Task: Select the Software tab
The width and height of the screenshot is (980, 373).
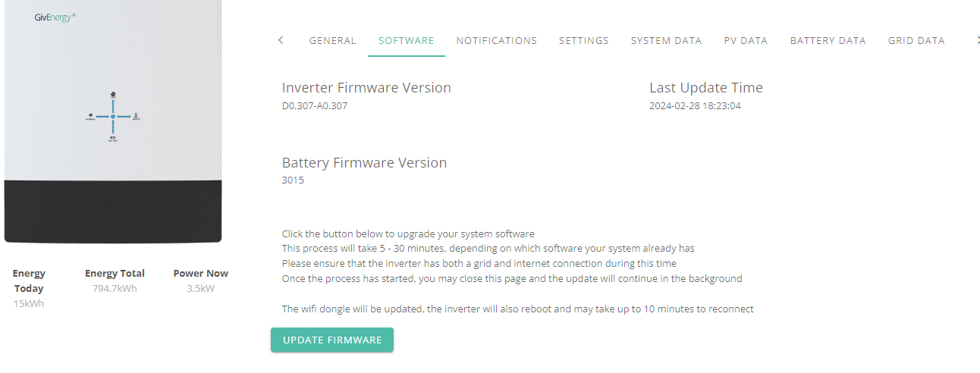Action: pyautogui.click(x=407, y=41)
